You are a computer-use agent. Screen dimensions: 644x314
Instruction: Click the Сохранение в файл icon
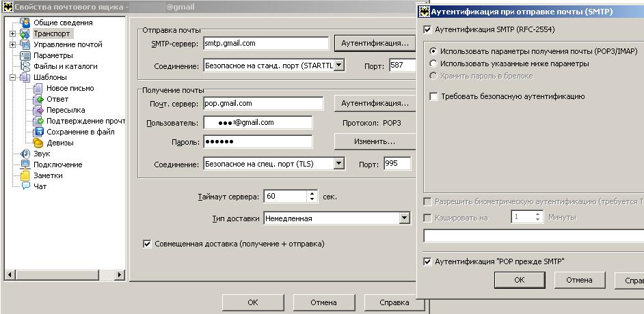pos(39,132)
